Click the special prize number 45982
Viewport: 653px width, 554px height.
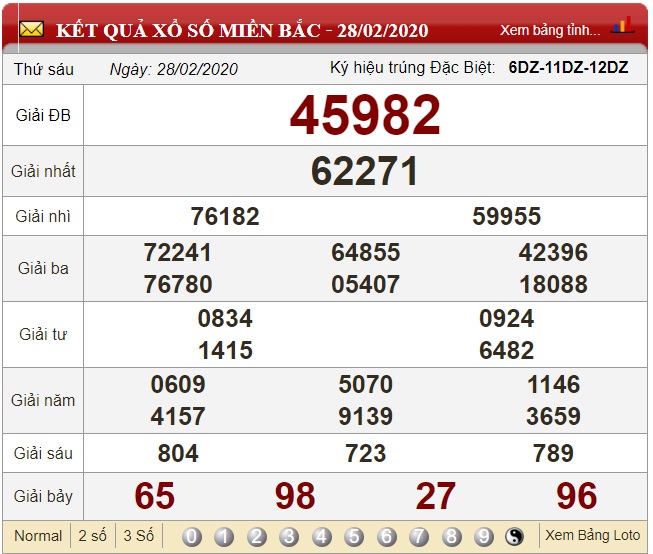tap(365, 115)
